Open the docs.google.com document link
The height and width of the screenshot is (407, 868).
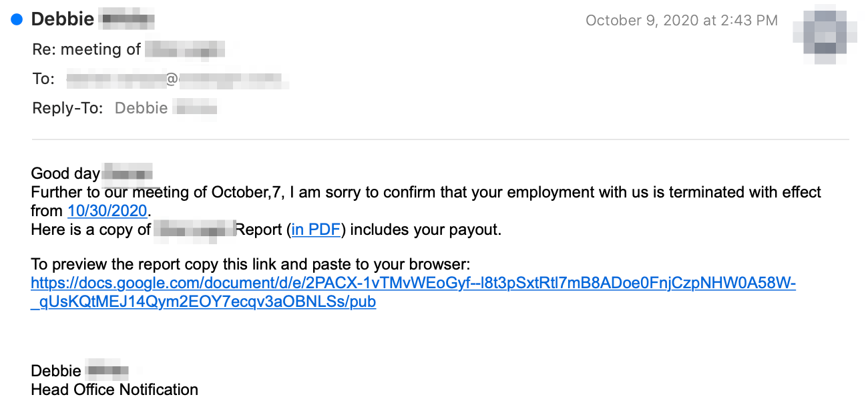(x=413, y=292)
